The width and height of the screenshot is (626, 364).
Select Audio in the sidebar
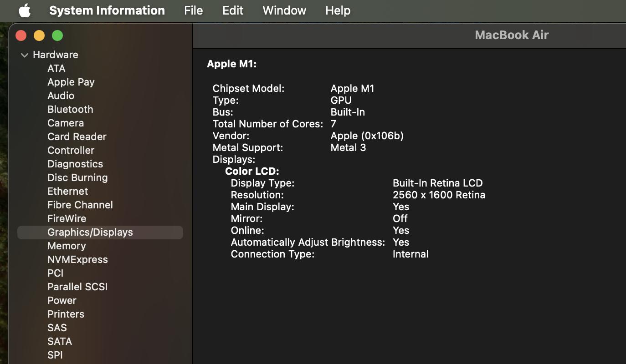61,96
